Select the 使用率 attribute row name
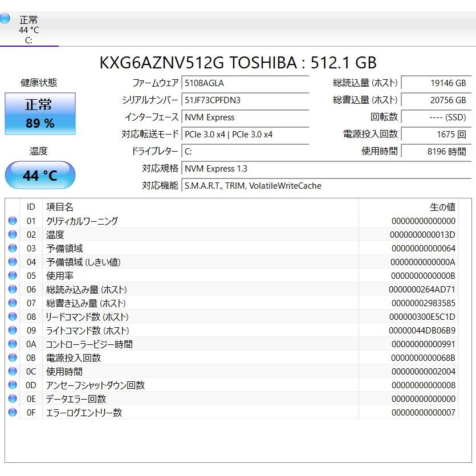 point(59,276)
